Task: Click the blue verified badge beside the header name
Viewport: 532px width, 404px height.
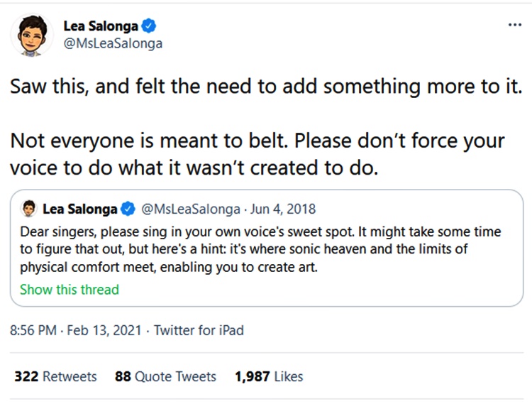Action: pos(148,27)
